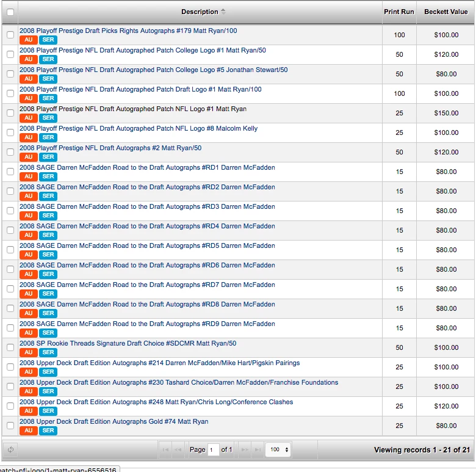Click SER badge under Upper Deck #248 Conference Clashes

click(48, 411)
